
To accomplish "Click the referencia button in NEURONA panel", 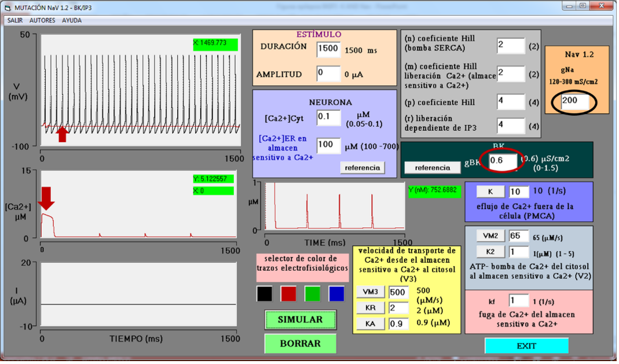I will pos(362,167).
